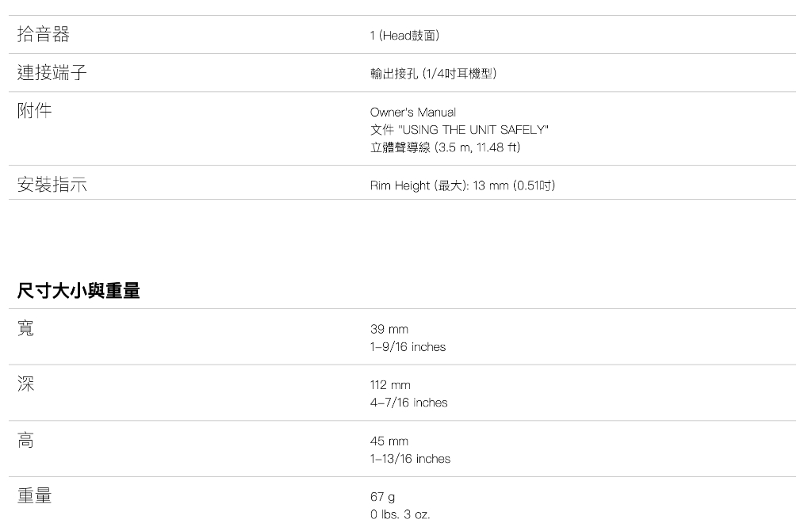Select the 67 g weight value

pos(382,497)
